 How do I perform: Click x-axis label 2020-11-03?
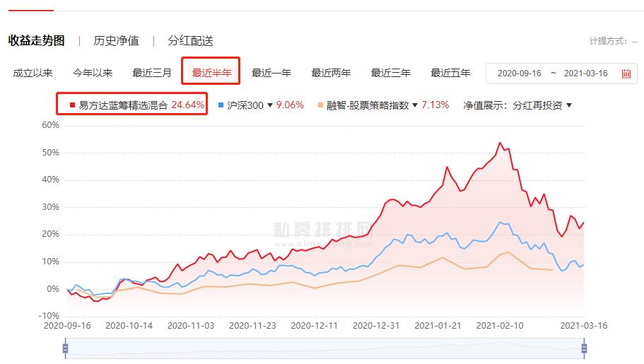(x=191, y=326)
